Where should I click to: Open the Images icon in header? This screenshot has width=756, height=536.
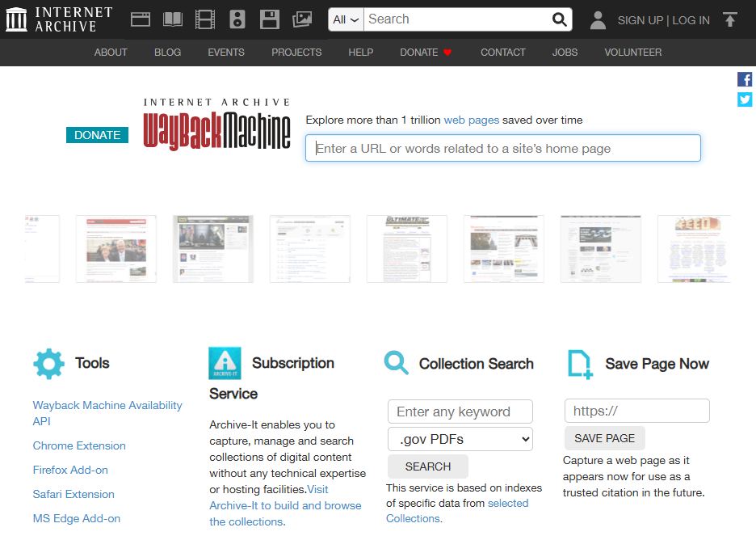(302, 19)
